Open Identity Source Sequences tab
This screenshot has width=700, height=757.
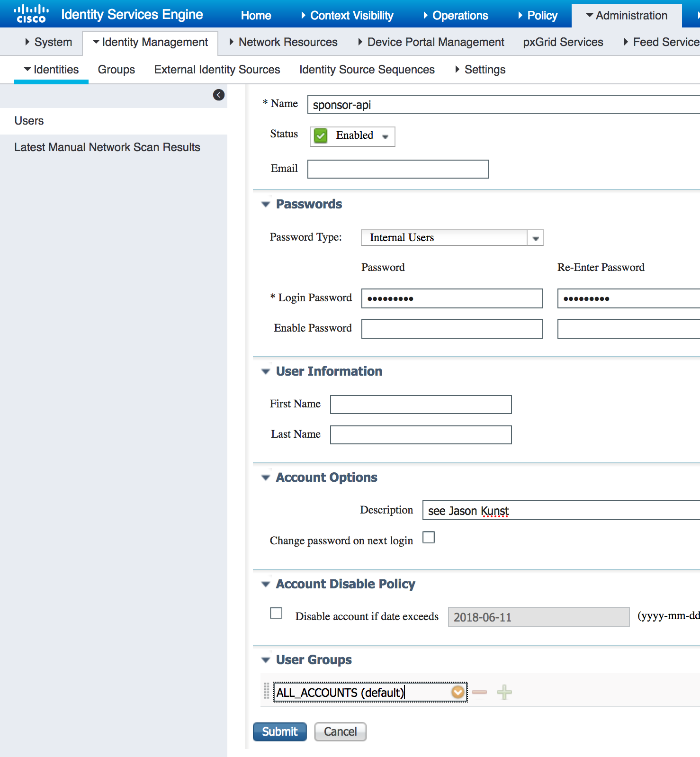[x=367, y=70]
